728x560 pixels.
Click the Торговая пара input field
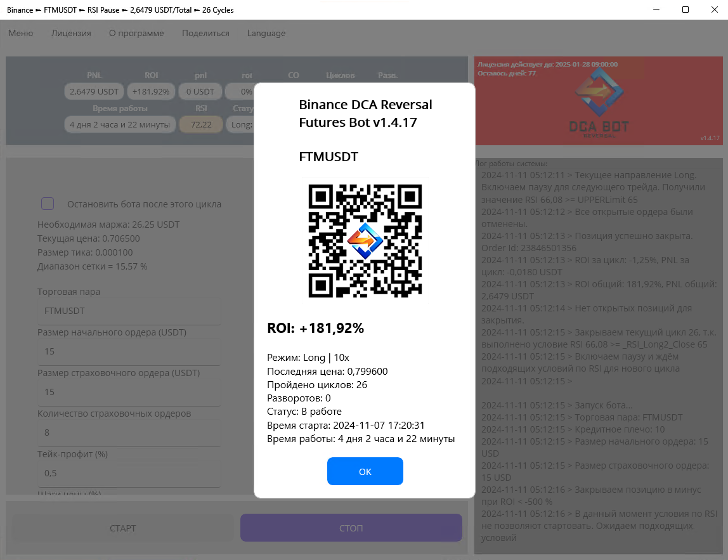[x=129, y=311]
